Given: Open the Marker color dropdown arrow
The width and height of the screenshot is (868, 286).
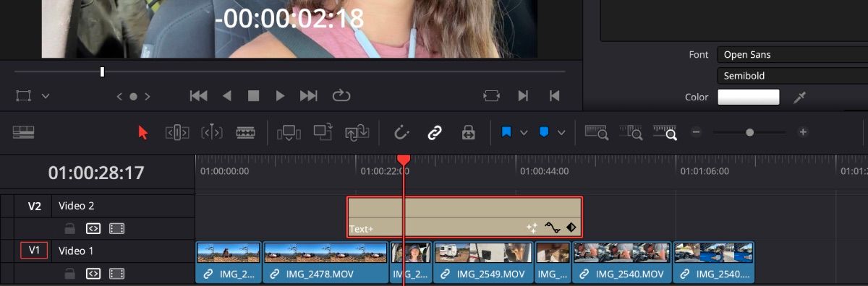Looking at the screenshot, I should (561, 133).
